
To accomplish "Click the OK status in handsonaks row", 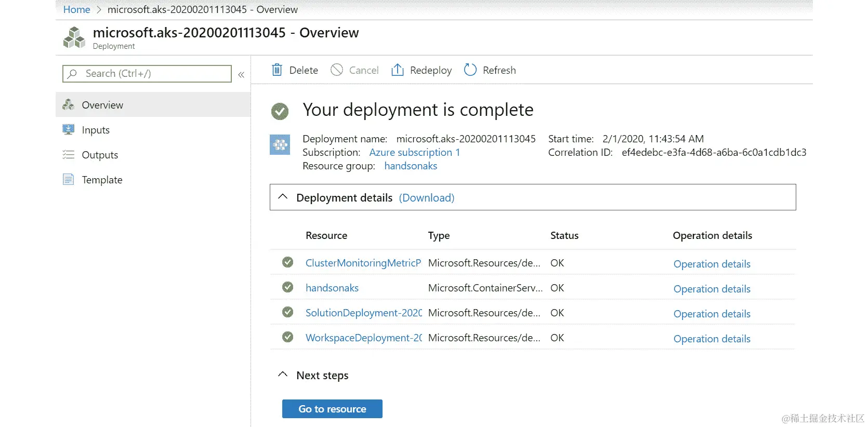I will coord(557,288).
